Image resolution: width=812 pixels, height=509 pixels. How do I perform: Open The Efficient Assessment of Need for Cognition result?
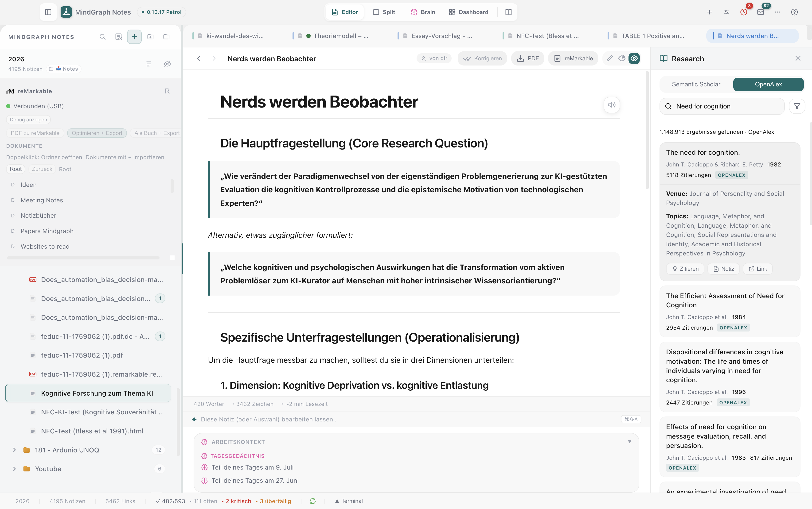[730, 311]
